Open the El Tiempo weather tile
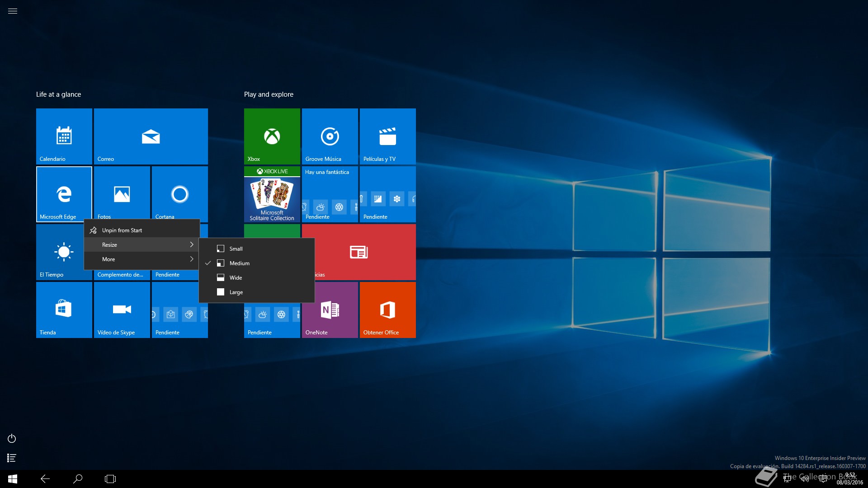 [60, 252]
